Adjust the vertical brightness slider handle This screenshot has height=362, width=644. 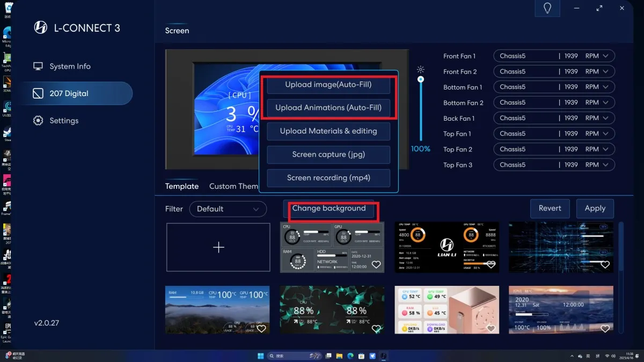tap(421, 79)
